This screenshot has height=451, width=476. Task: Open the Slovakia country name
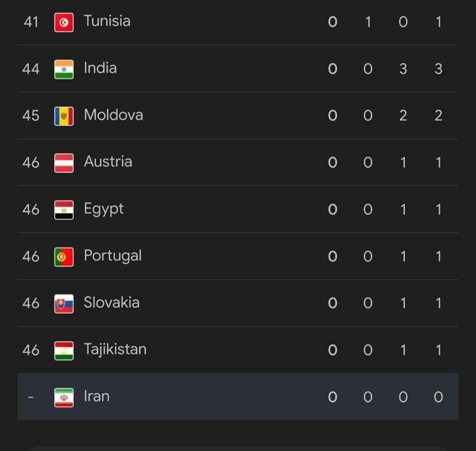point(112,302)
